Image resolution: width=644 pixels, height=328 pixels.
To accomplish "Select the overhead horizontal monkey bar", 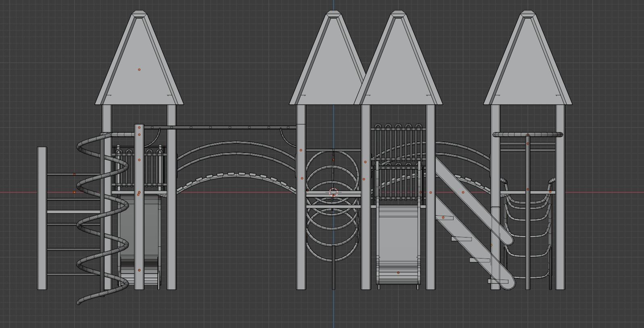I will click(220, 128).
